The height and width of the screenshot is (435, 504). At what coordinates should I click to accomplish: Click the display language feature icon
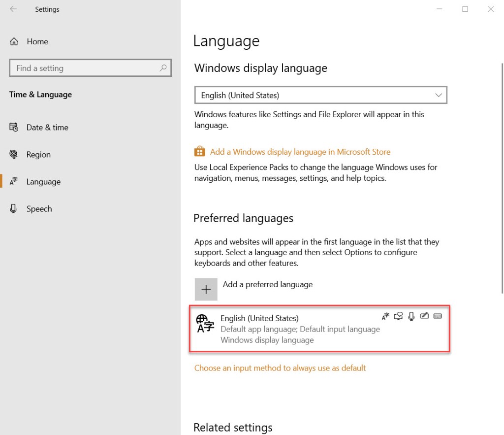(x=385, y=316)
